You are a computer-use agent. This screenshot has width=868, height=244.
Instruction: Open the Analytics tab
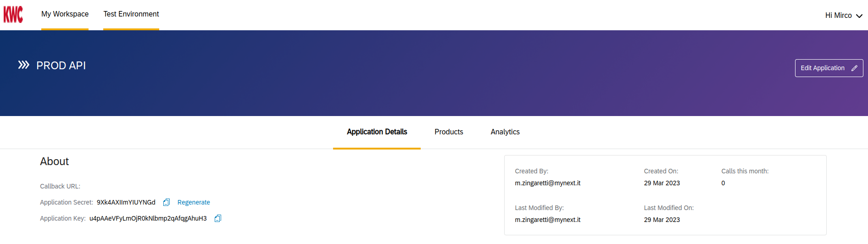coord(505,132)
